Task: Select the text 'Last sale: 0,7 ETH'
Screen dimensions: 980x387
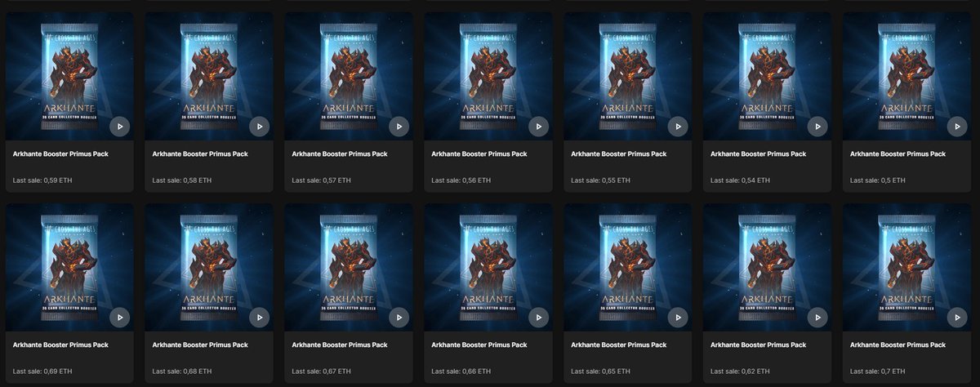Action: [x=878, y=371]
